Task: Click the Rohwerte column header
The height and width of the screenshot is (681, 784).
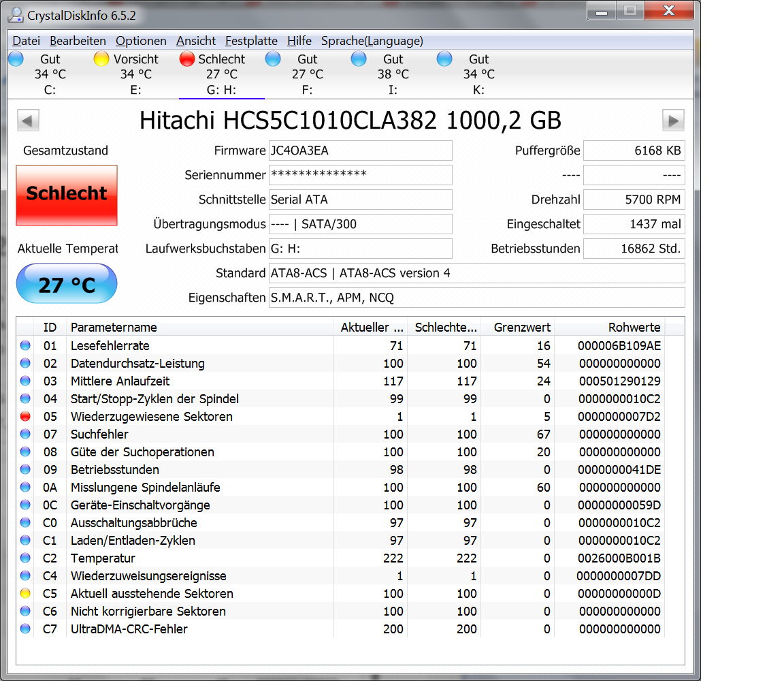Action: click(x=610, y=328)
